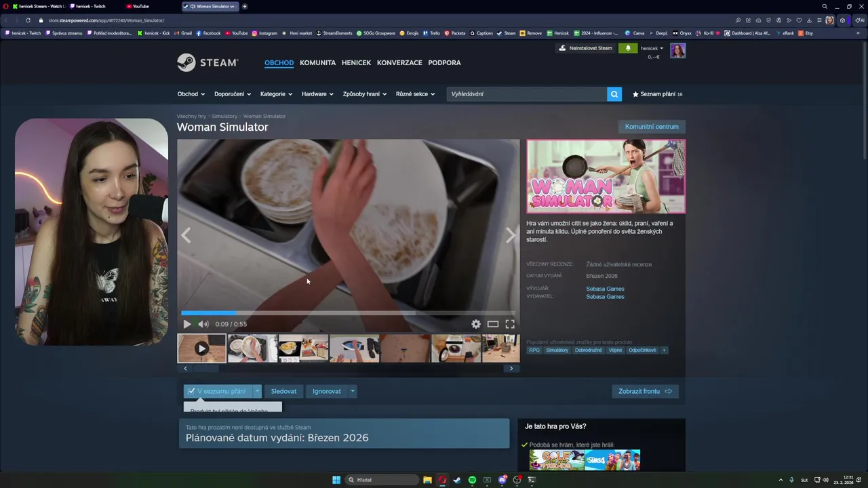
Task: Expand the Způsoby hraní dropdown
Action: (366, 94)
